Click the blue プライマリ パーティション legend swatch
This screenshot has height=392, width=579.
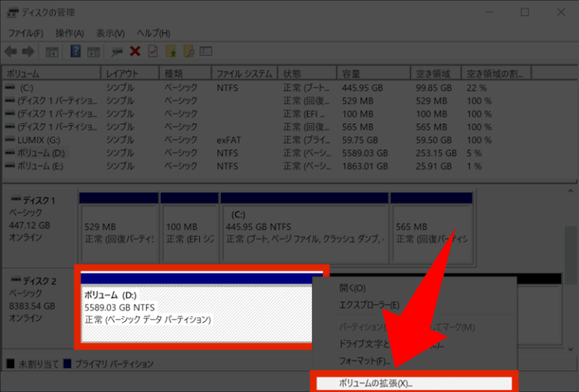pos(67,363)
